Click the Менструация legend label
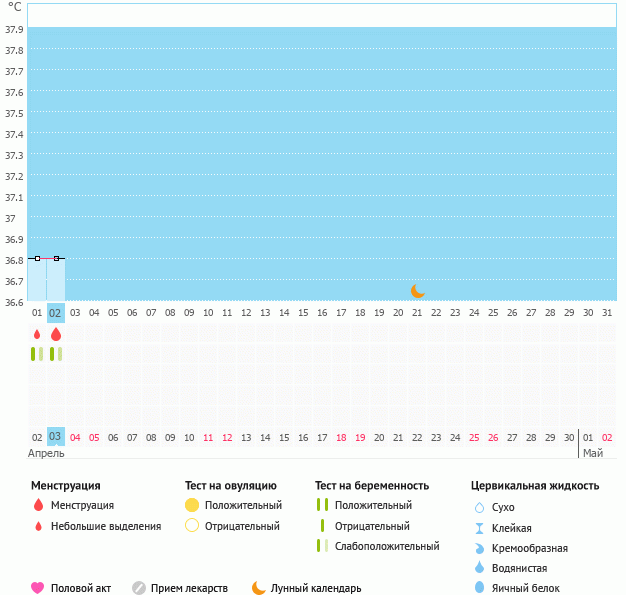The height and width of the screenshot is (595, 626). [82, 505]
